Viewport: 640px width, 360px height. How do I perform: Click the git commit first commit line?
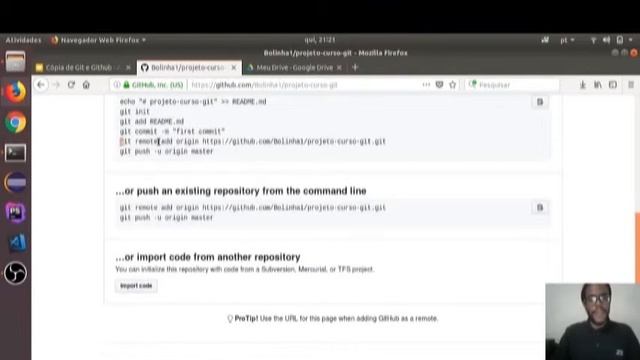tap(172, 131)
